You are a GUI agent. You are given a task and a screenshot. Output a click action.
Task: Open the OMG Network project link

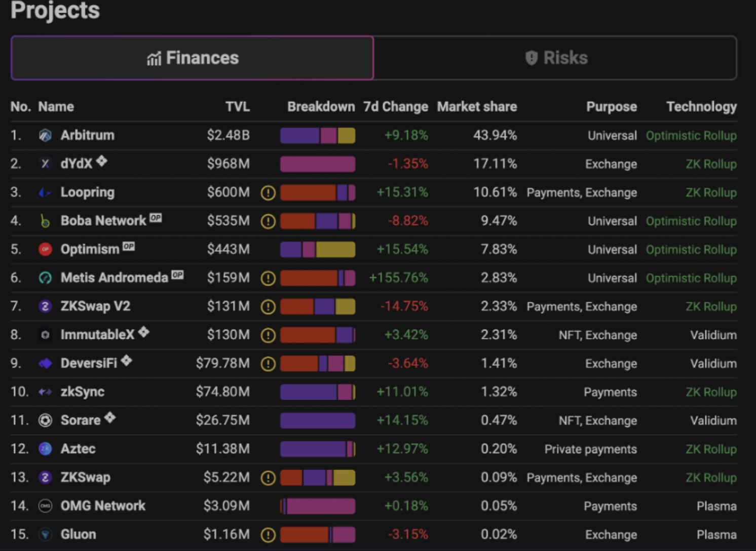tap(103, 506)
